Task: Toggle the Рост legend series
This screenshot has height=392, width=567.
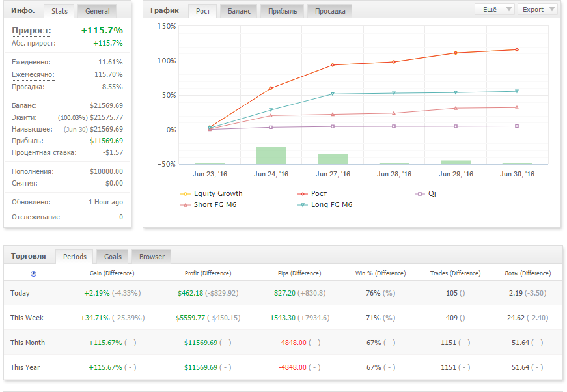Action: (x=312, y=194)
